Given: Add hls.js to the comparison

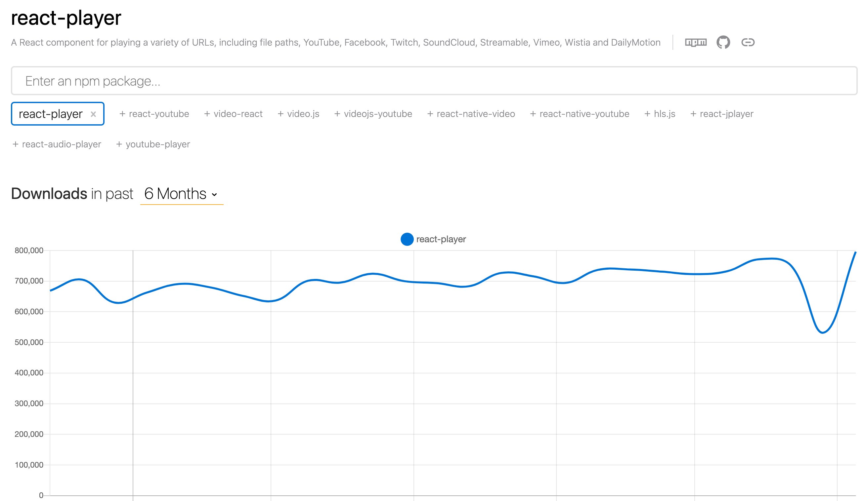Looking at the screenshot, I should coord(659,114).
